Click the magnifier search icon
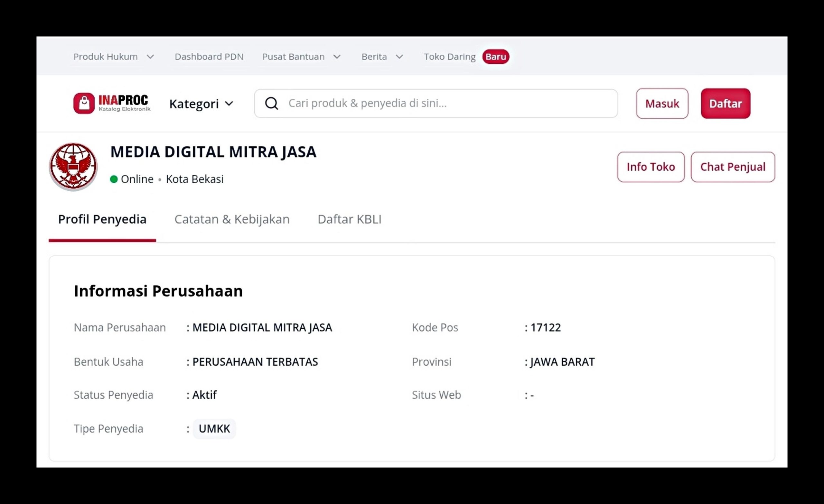Viewport: 824px width, 504px height. 271,103
